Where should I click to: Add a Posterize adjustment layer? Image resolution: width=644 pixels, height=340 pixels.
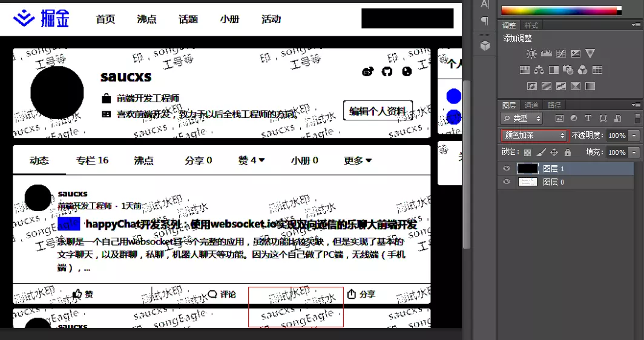point(546,87)
